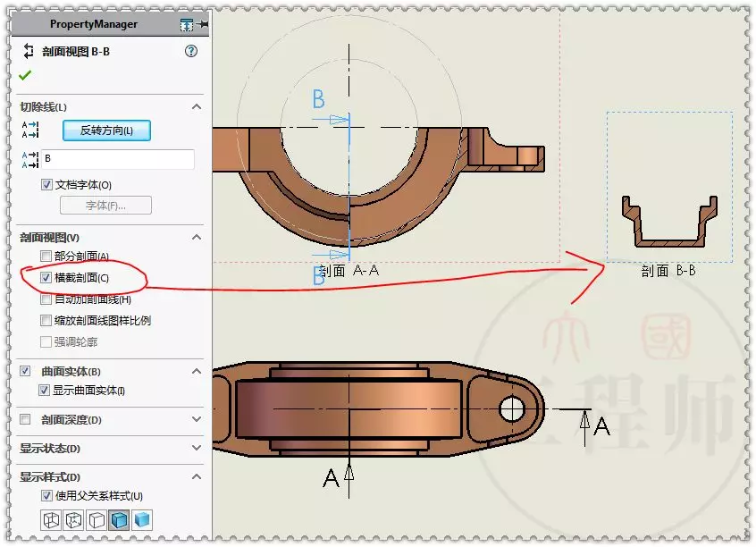Toggle the PropertyManager expand/collapse panel icon
Viewport: 756px width, 547px height.
tap(187, 25)
